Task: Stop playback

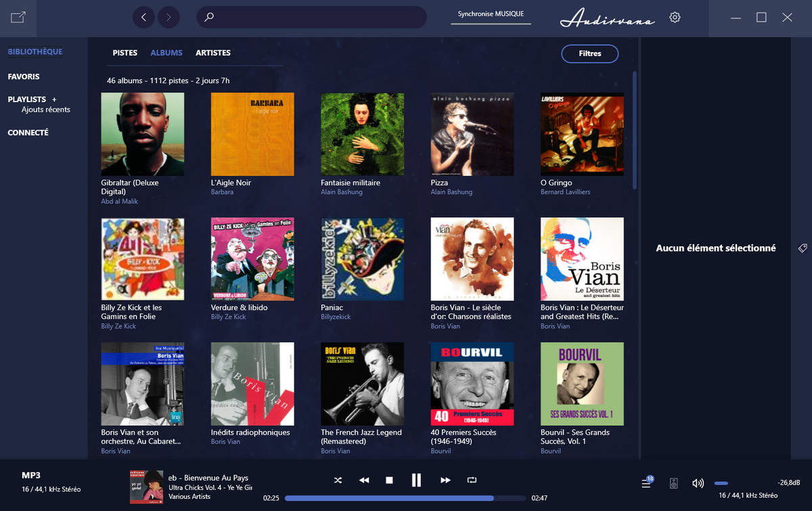Action: (390, 481)
